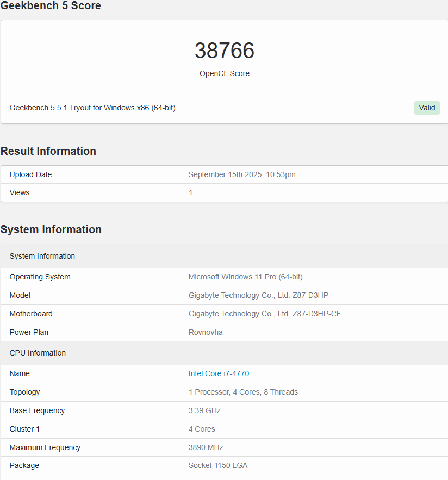Select the Microsoft Windows 11 Pro value
This screenshot has height=480, width=448.
(x=245, y=277)
